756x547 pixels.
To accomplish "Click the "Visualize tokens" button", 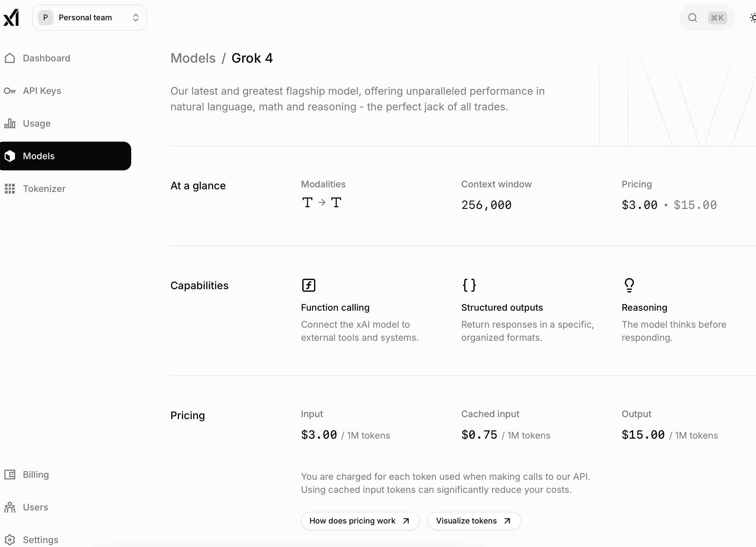I will coord(474,521).
